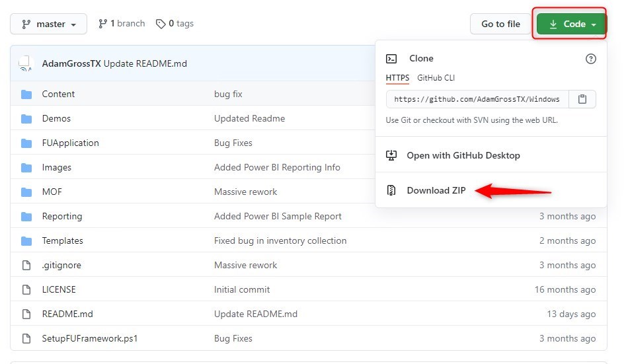This screenshot has height=364, width=628.
Task: Switch to the GitHub CLI tab
Action: click(x=436, y=78)
